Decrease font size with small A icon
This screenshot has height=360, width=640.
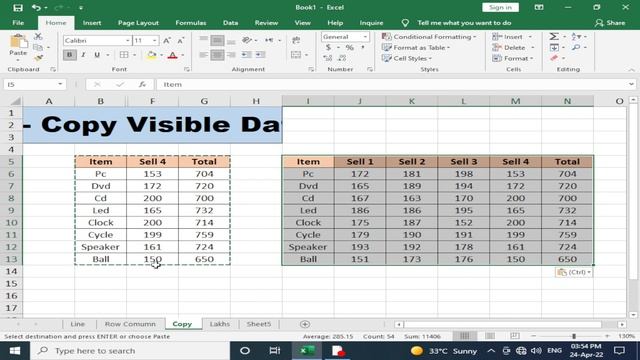click(180, 40)
